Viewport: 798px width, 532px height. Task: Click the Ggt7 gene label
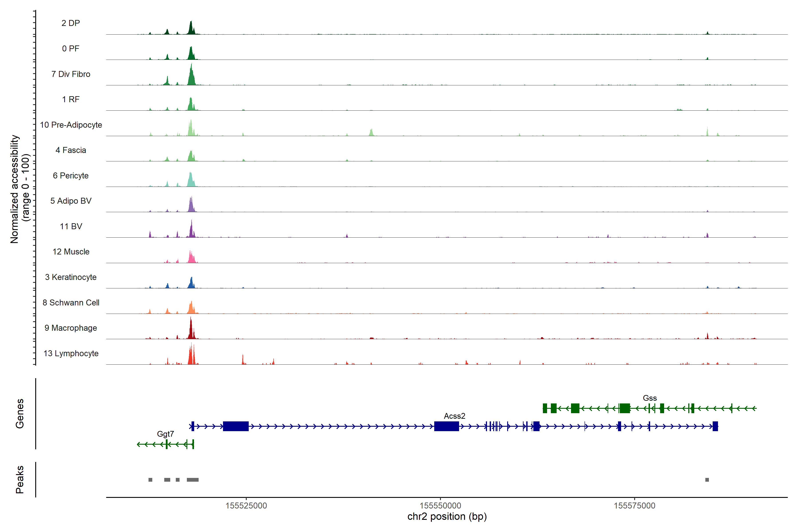click(165, 434)
